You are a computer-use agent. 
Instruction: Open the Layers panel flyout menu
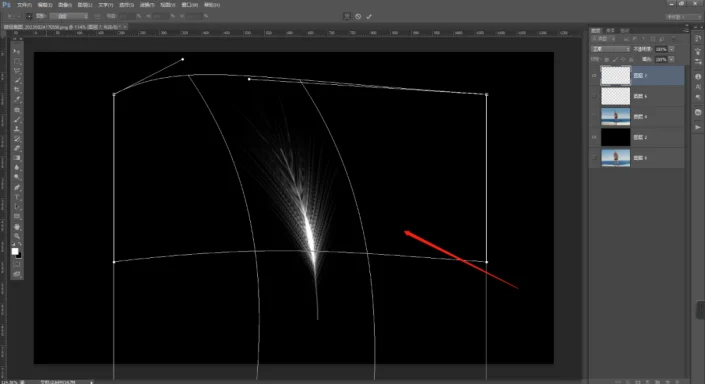tap(686, 31)
